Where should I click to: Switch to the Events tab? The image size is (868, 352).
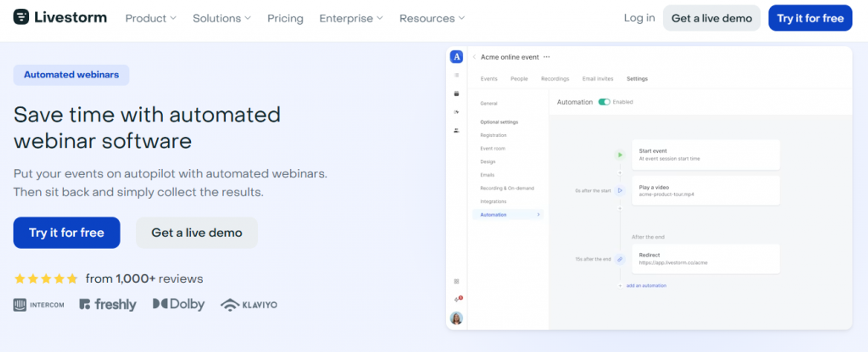tap(489, 79)
